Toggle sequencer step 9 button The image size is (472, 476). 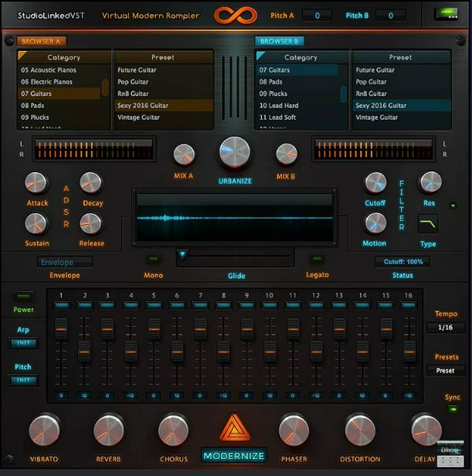click(x=246, y=305)
